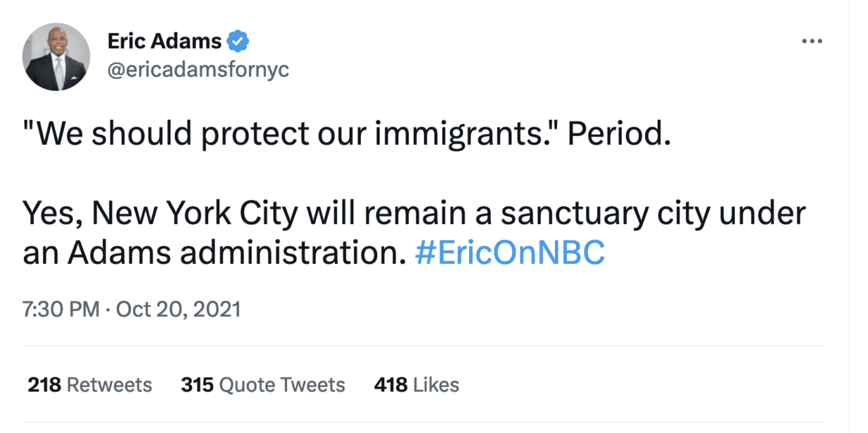Click the "Quote Tweets" label text

(x=282, y=385)
